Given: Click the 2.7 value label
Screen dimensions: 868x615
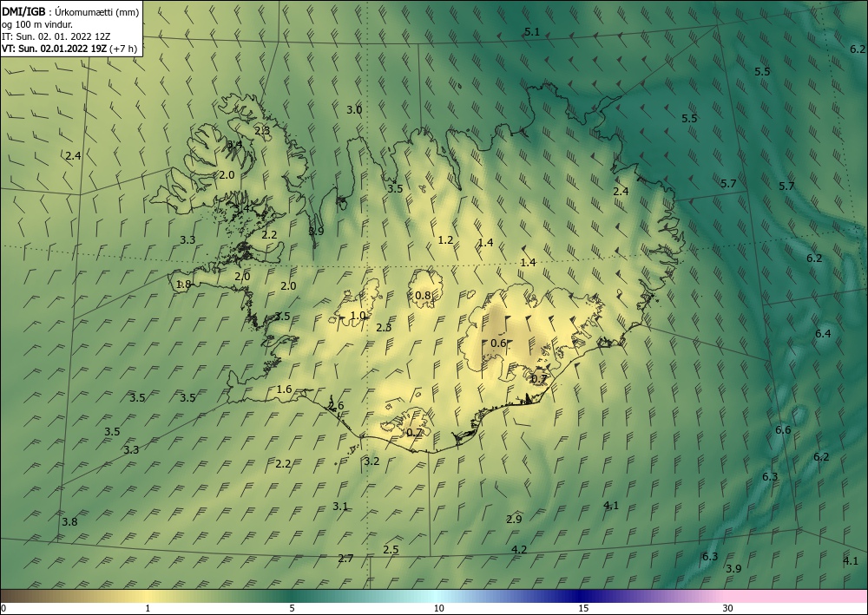Looking at the screenshot, I should [345, 559].
